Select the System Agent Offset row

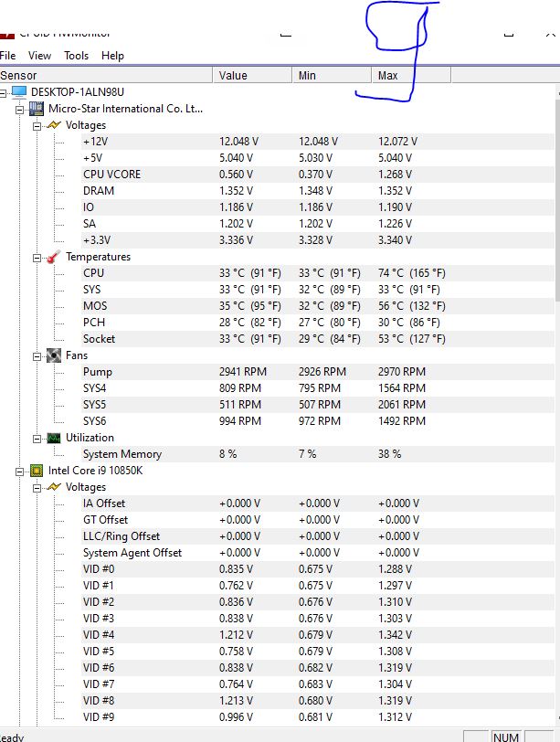point(318,553)
